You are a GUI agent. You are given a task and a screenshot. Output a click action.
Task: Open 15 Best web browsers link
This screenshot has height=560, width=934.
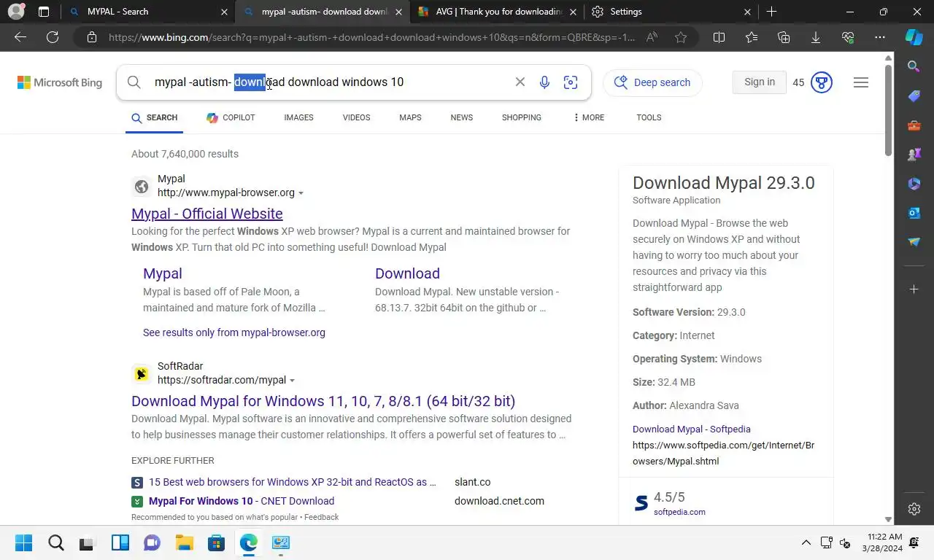coord(292,482)
